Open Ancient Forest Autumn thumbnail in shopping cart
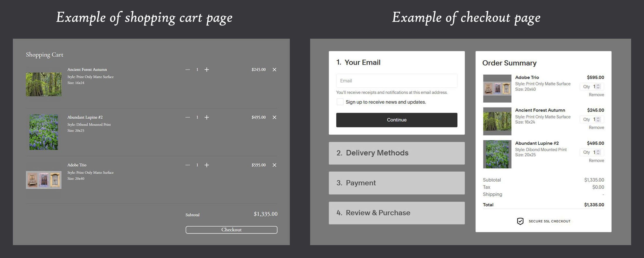Viewport: 644px width, 258px height. tap(44, 84)
